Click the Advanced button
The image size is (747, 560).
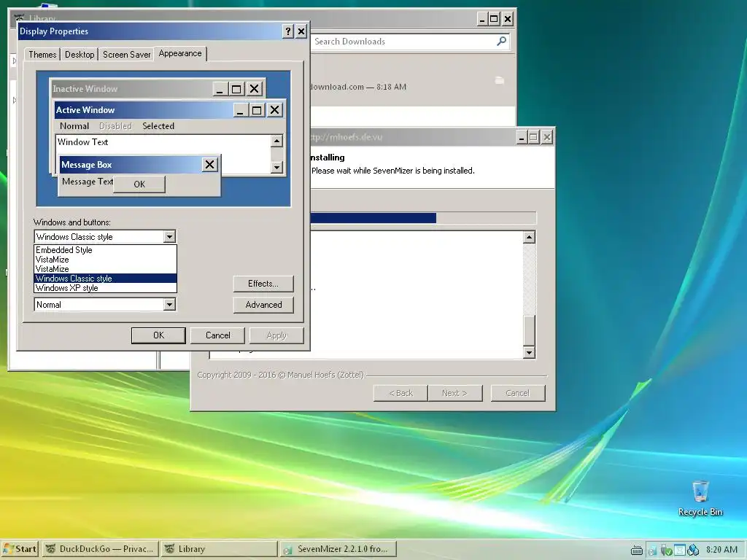[x=263, y=305]
